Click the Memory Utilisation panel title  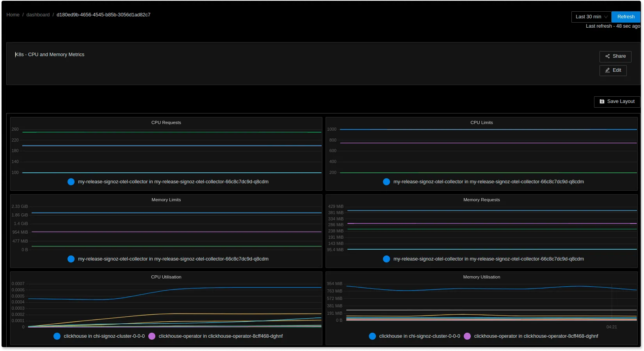(x=481, y=277)
